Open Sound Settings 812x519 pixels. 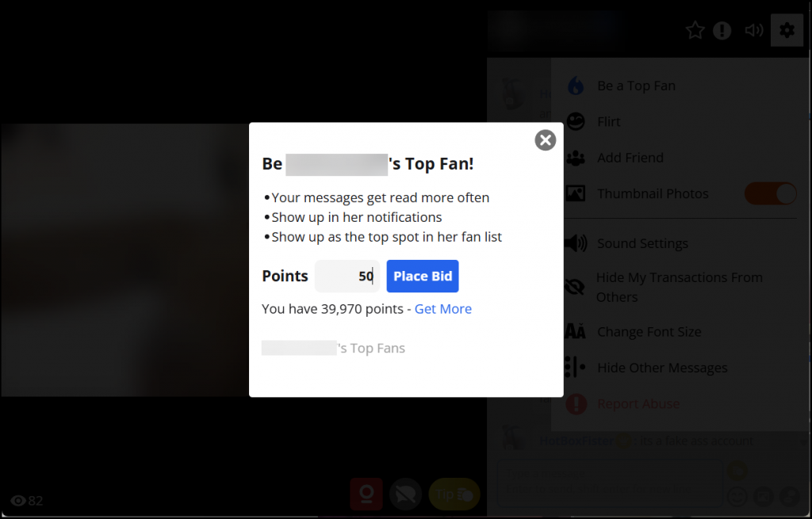tap(642, 243)
